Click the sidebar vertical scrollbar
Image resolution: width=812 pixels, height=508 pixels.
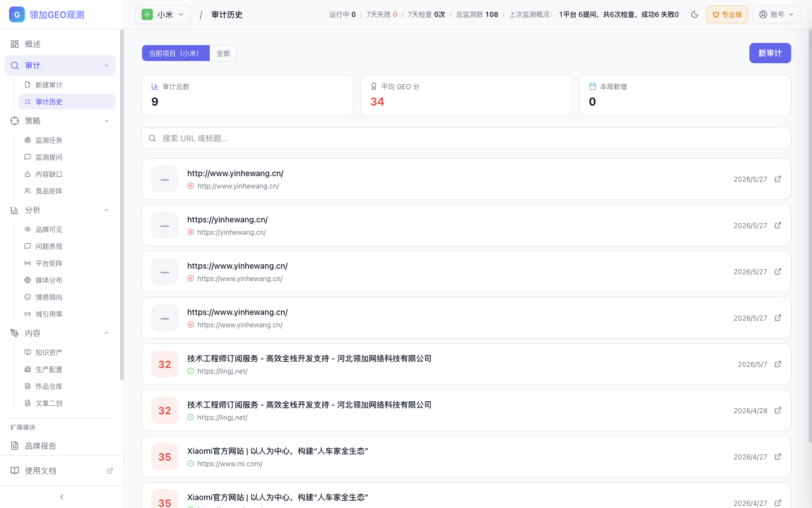pos(122,205)
